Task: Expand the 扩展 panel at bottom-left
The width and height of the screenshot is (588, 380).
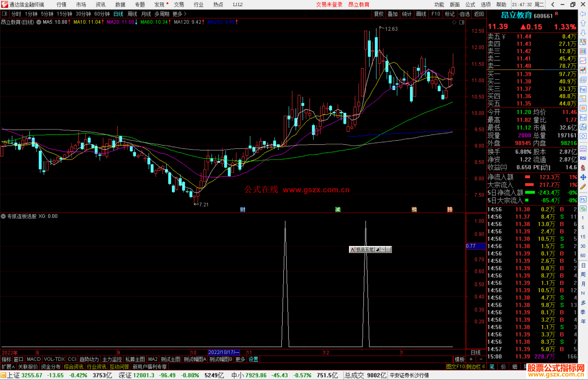Action: (x=8, y=367)
